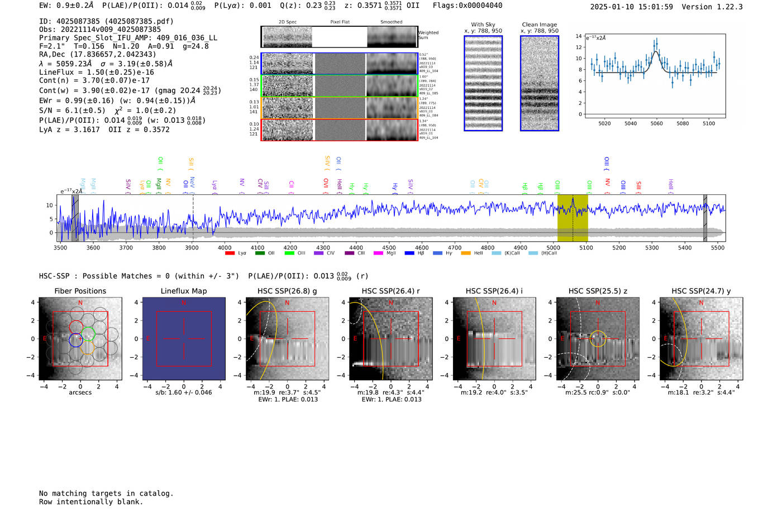Open the HSC SSP(24.7) y cutout
The image size is (782, 532).
[702, 339]
